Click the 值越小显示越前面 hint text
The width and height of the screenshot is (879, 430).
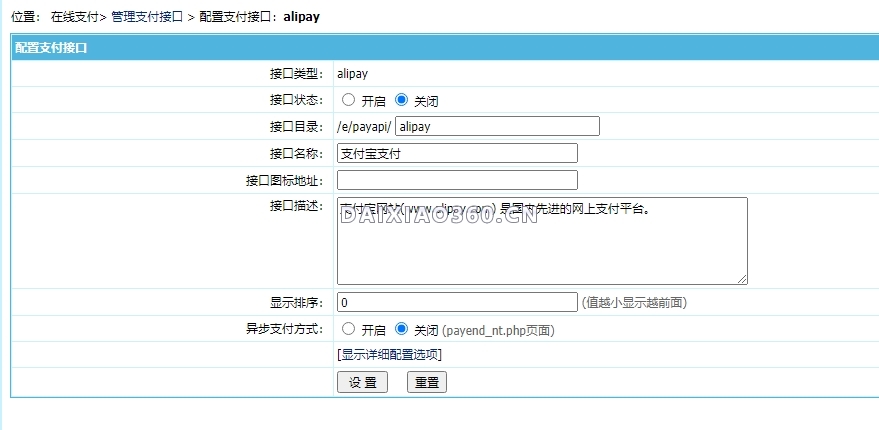pyautogui.click(x=634, y=302)
